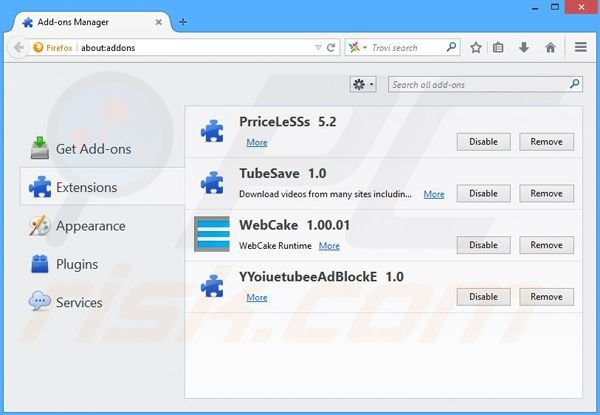Open URL bar history dropdown arrow
The height and width of the screenshot is (415, 600).
[318, 47]
